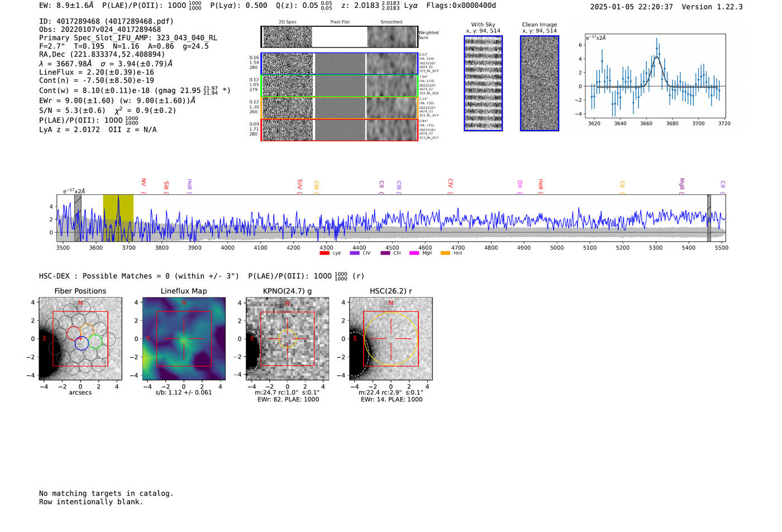Click the '2D Spec' column header

pos(288,22)
